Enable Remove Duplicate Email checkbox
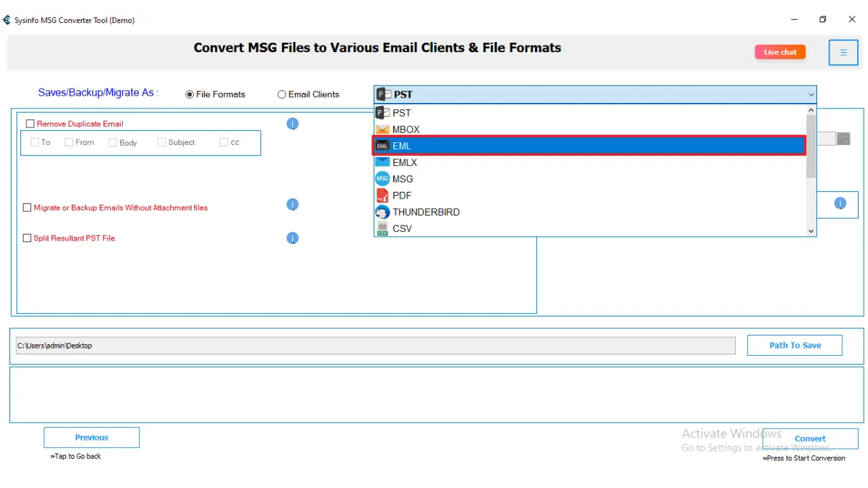Screen dimensions: 868x488 click(30, 124)
